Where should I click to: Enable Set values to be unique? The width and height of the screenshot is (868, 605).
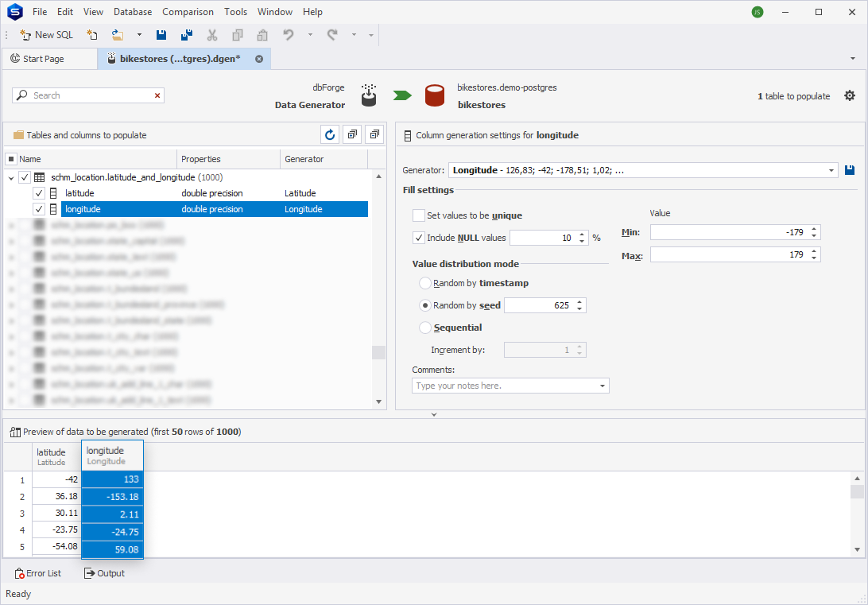click(x=418, y=215)
